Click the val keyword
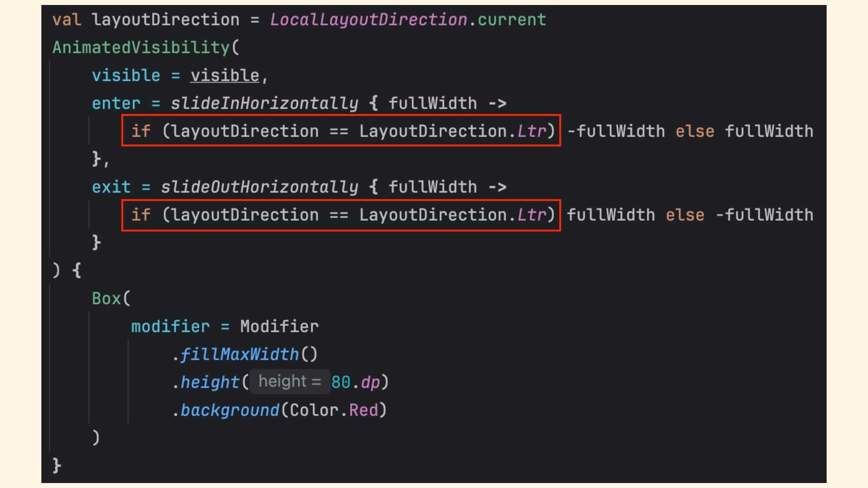 click(x=67, y=20)
